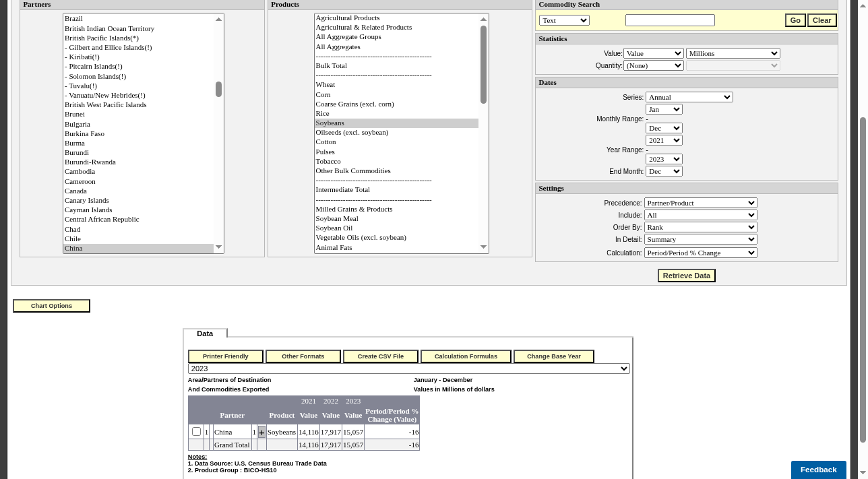Click Products list scroll down arrow
This screenshot has height=479, width=868.
tap(483, 247)
